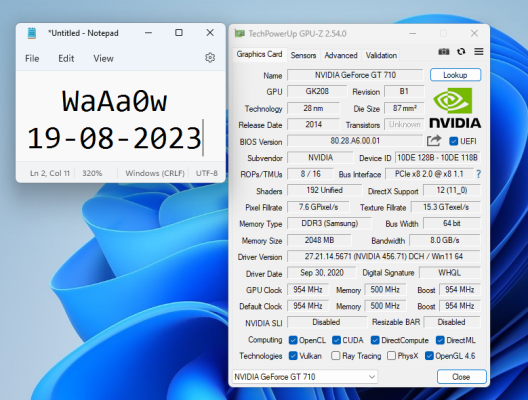Click the Bus Interface question mark
This screenshot has width=528, height=400.
pos(478,174)
